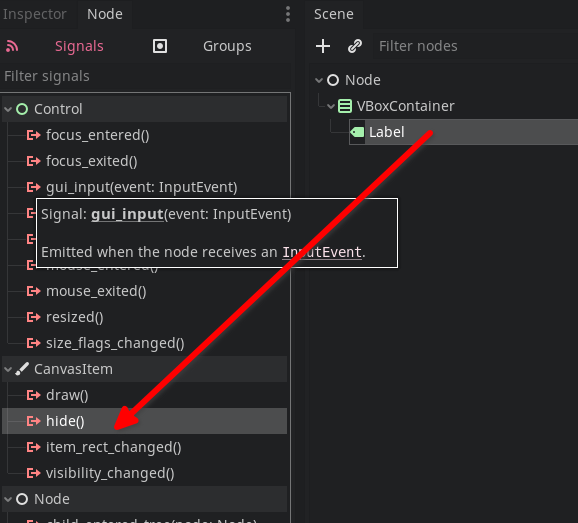
Task: Click the Groups square icon
Action: tap(160, 46)
